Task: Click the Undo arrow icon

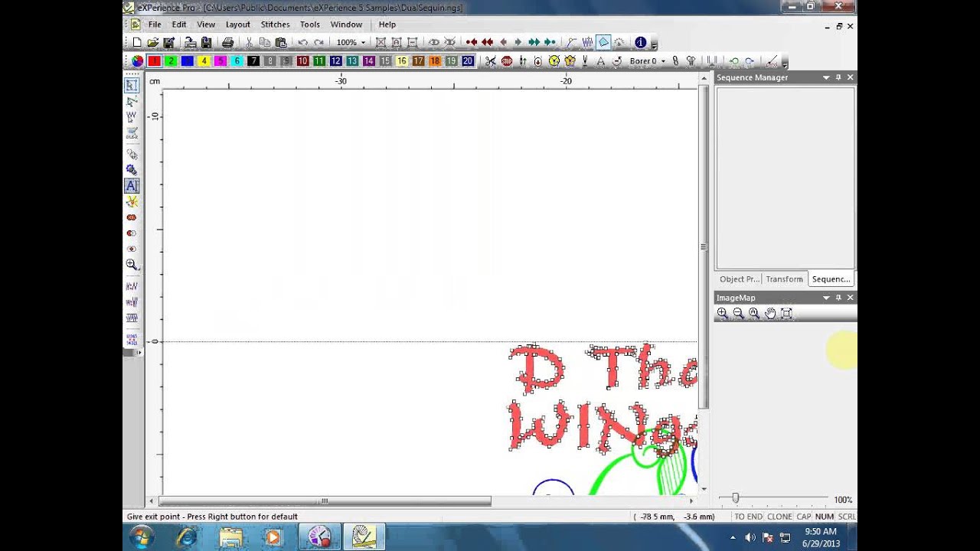Action: (303, 43)
